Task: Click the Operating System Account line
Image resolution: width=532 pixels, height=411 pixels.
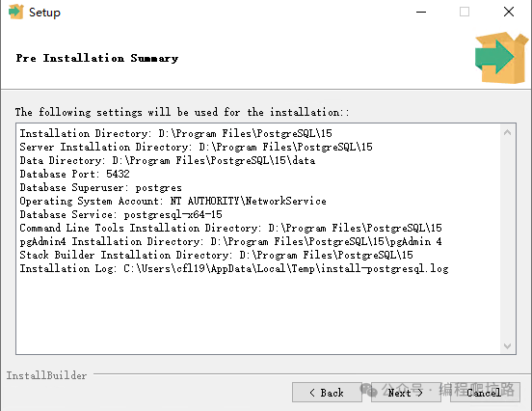Action: coord(173,201)
